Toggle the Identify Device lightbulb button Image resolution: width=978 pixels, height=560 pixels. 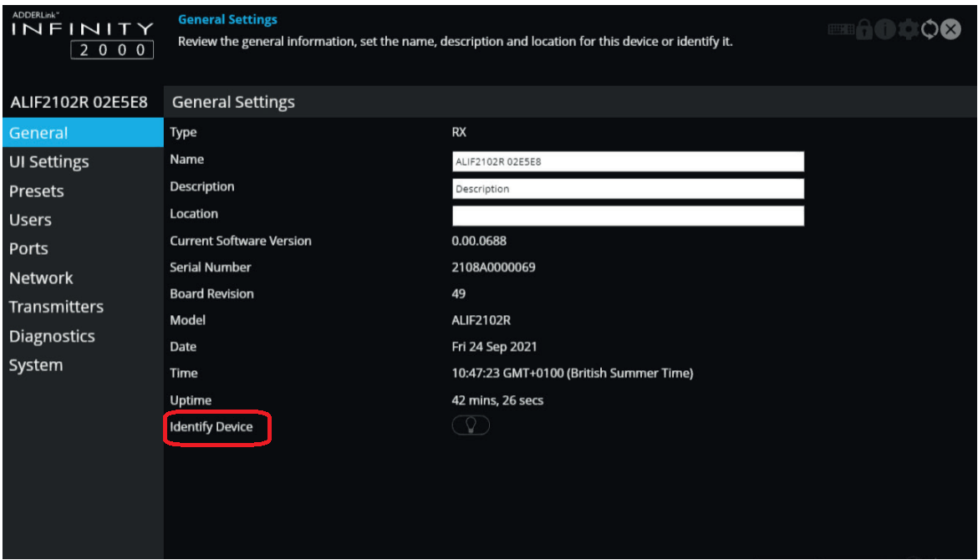(471, 425)
